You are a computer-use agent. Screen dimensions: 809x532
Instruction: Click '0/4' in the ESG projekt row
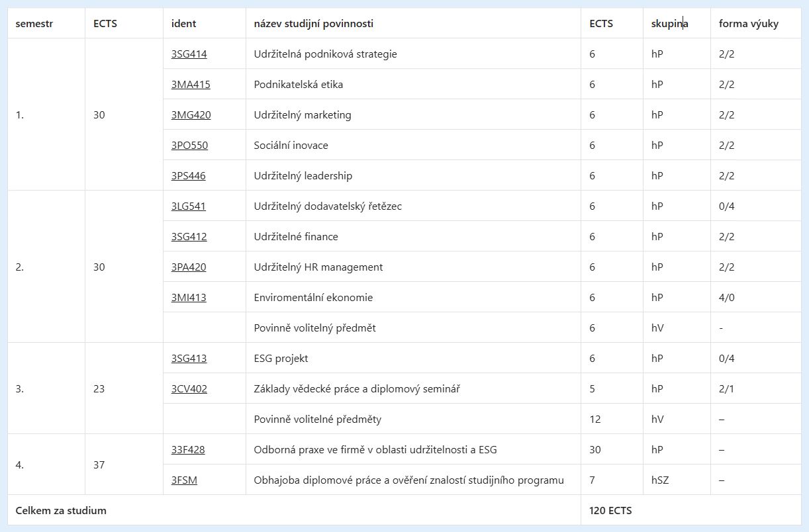pos(726,359)
